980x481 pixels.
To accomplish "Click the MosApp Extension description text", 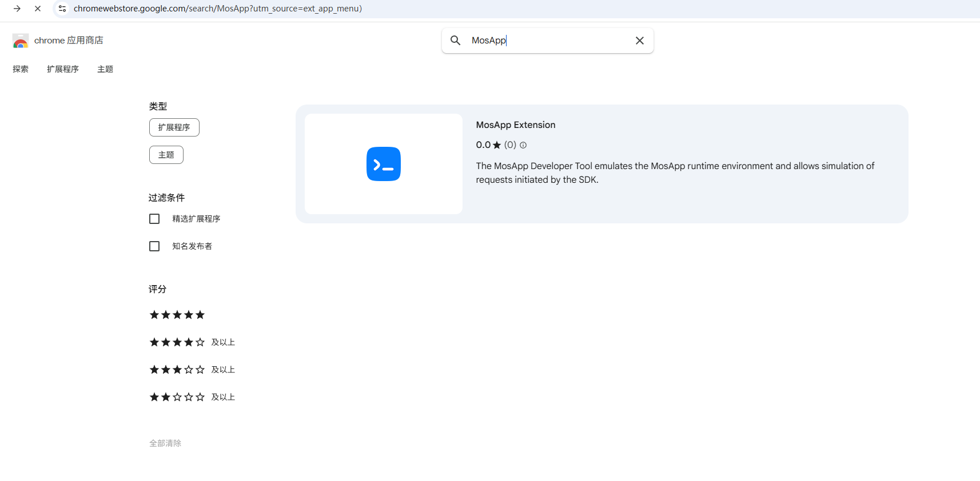I will point(675,173).
